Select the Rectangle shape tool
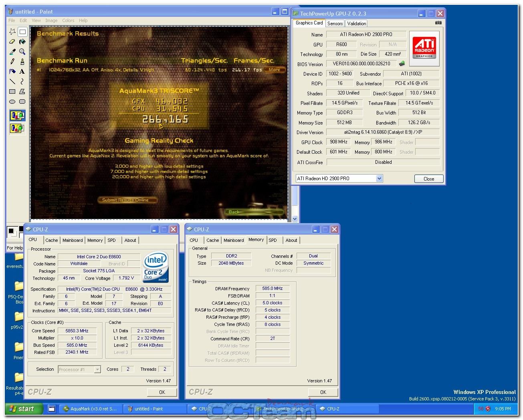 tap(12, 92)
